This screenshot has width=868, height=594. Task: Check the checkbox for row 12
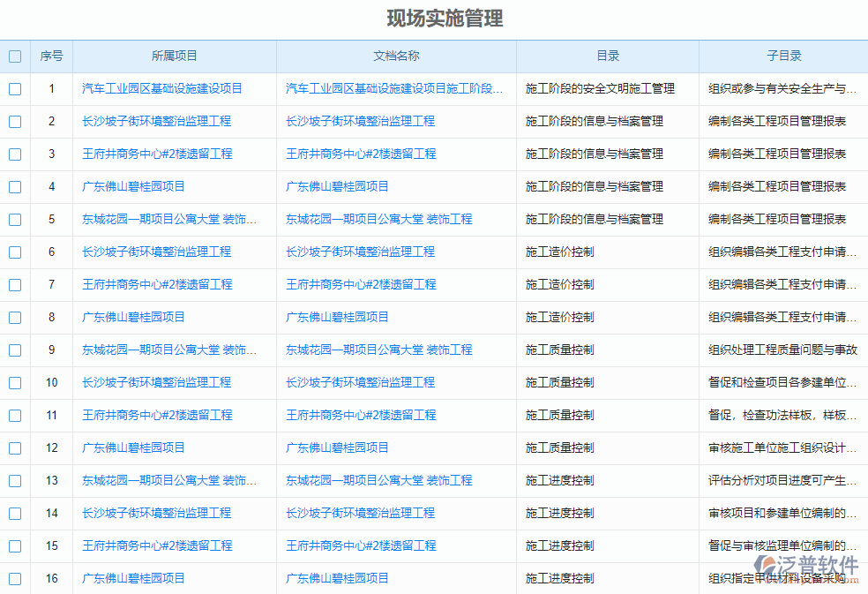15,447
